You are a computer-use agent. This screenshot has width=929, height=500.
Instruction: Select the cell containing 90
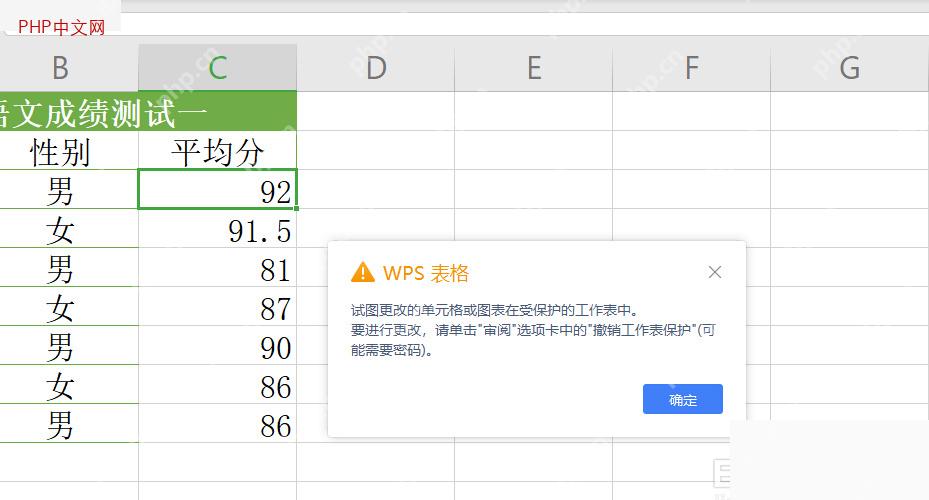(217, 346)
